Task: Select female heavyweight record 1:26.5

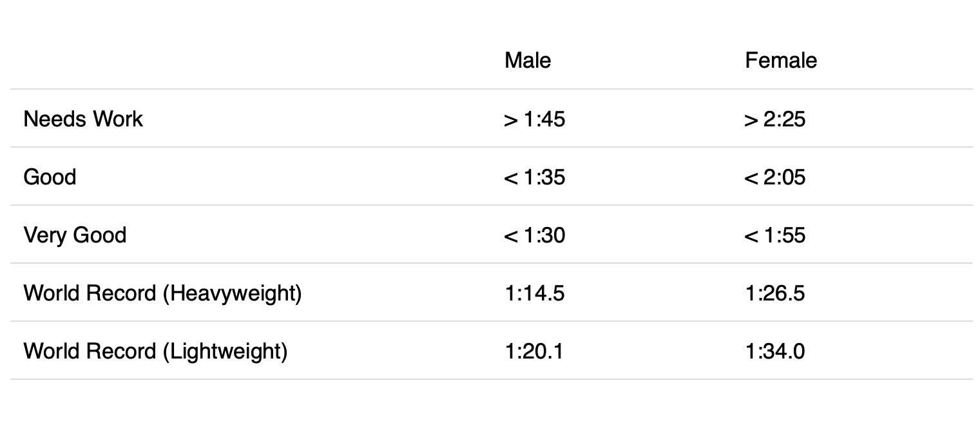Action: coord(774,293)
